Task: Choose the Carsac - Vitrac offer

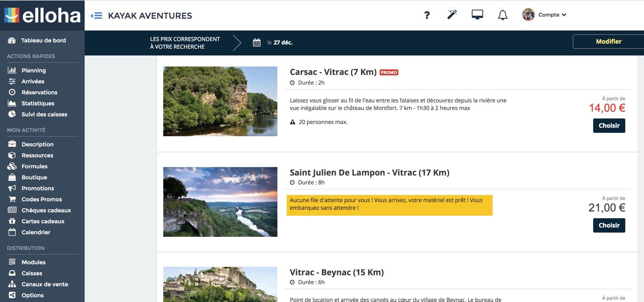Action: (x=609, y=126)
